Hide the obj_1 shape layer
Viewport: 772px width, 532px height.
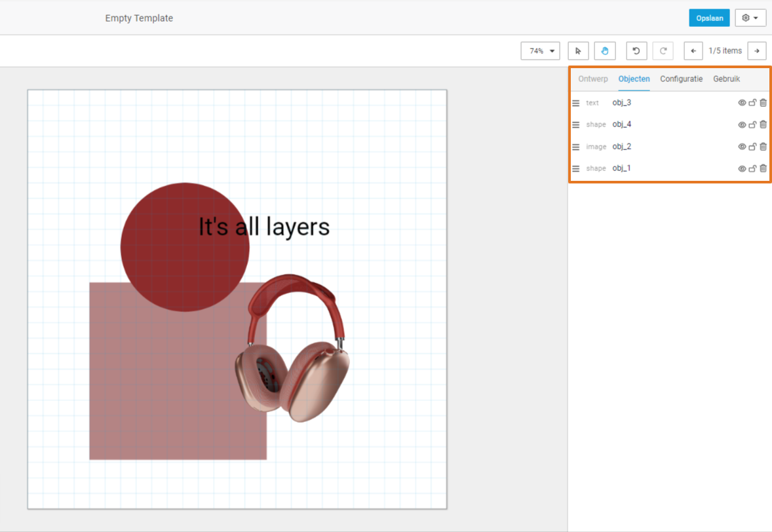tap(742, 169)
